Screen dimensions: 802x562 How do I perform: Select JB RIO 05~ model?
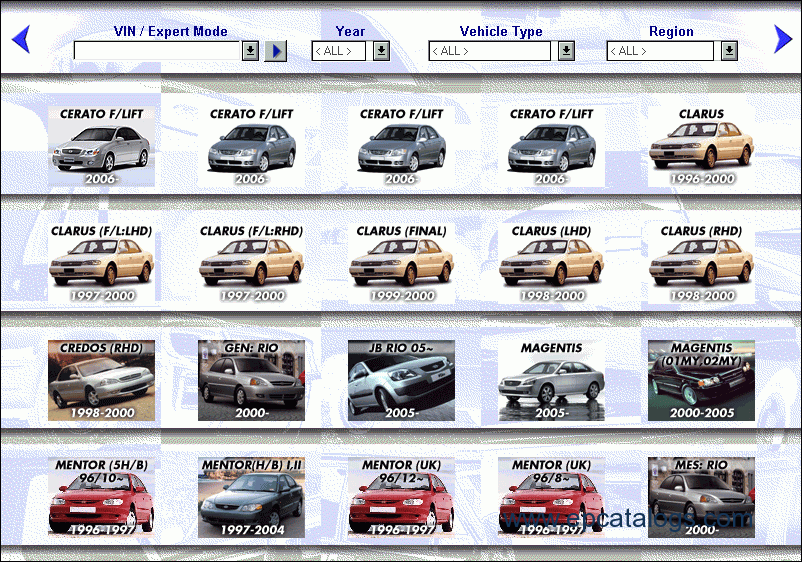point(402,380)
